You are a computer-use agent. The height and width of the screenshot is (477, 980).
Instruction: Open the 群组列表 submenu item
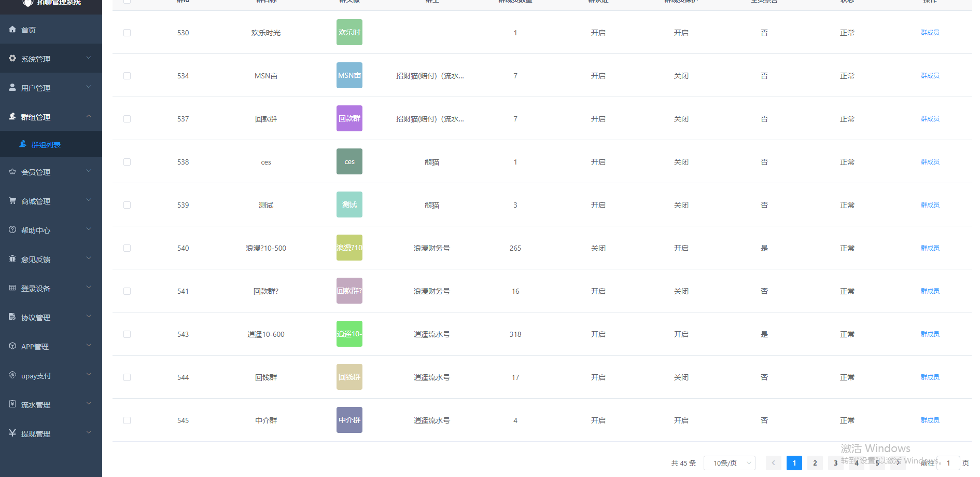pyautogui.click(x=46, y=145)
